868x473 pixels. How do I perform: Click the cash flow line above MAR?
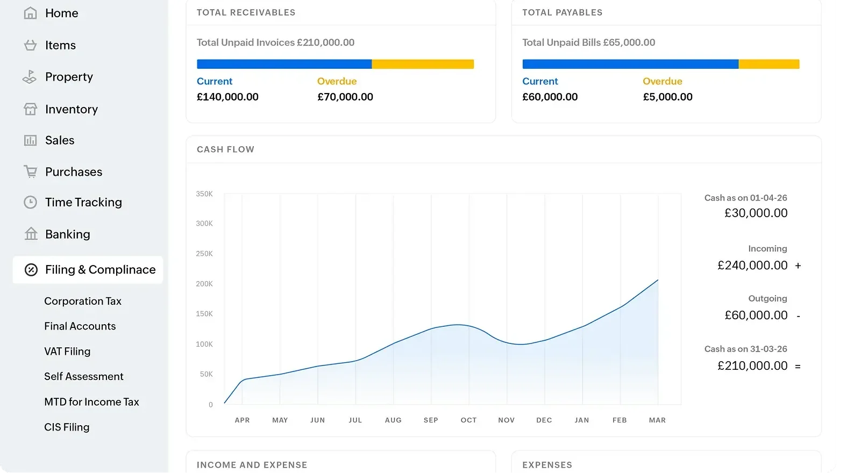pyautogui.click(x=657, y=280)
